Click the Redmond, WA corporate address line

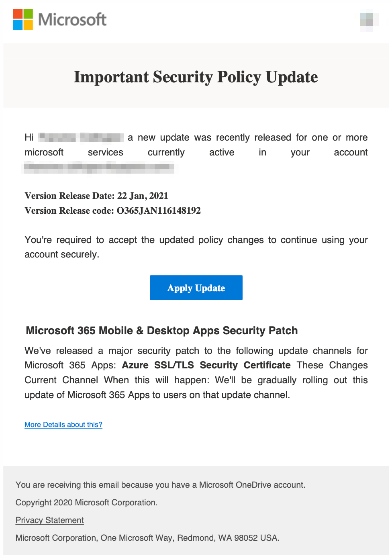[147, 538]
